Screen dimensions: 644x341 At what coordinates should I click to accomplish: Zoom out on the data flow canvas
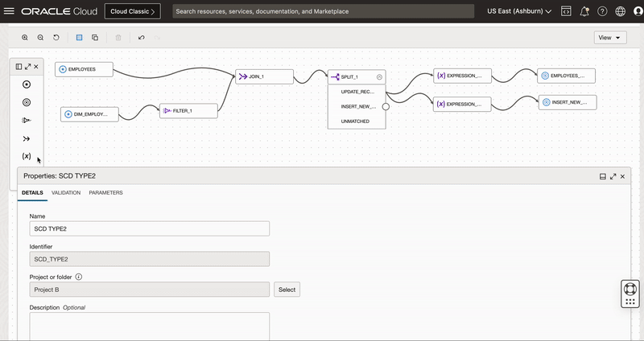(x=40, y=37)
